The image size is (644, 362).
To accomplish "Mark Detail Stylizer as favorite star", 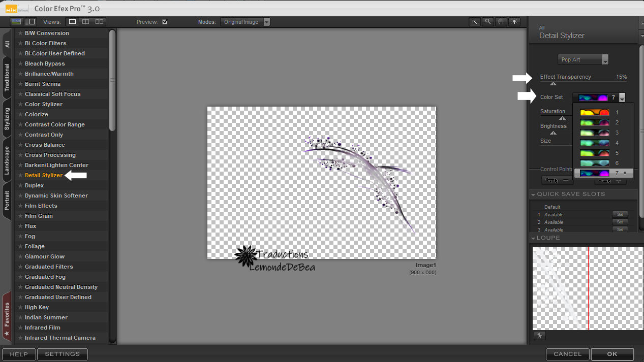I will [20, 175].
